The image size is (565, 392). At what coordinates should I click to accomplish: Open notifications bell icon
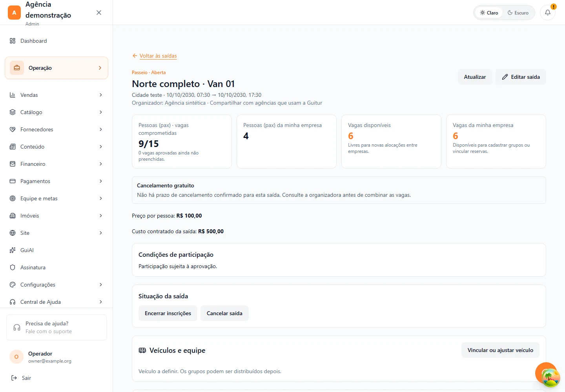coord(548,13)
